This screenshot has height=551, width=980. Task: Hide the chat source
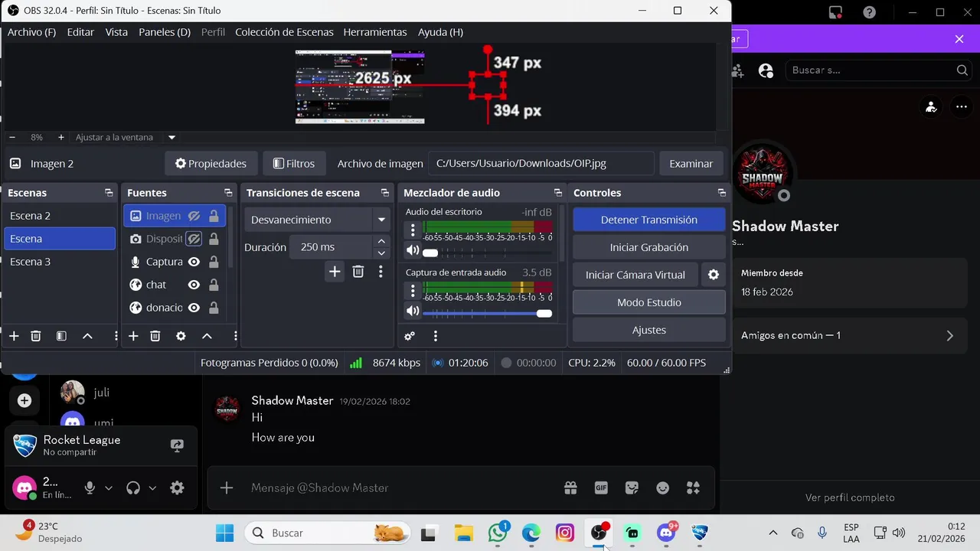tap(194, 285)
